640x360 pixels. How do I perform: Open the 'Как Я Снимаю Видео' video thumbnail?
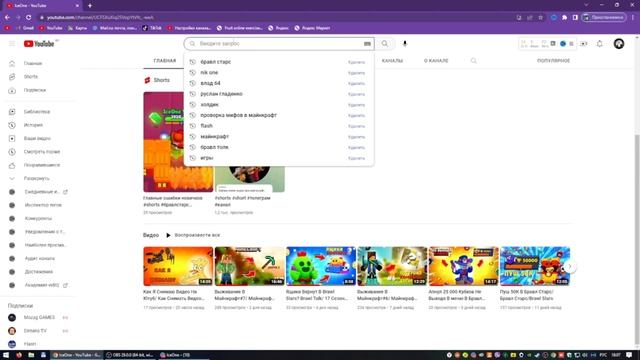point(178,266)
